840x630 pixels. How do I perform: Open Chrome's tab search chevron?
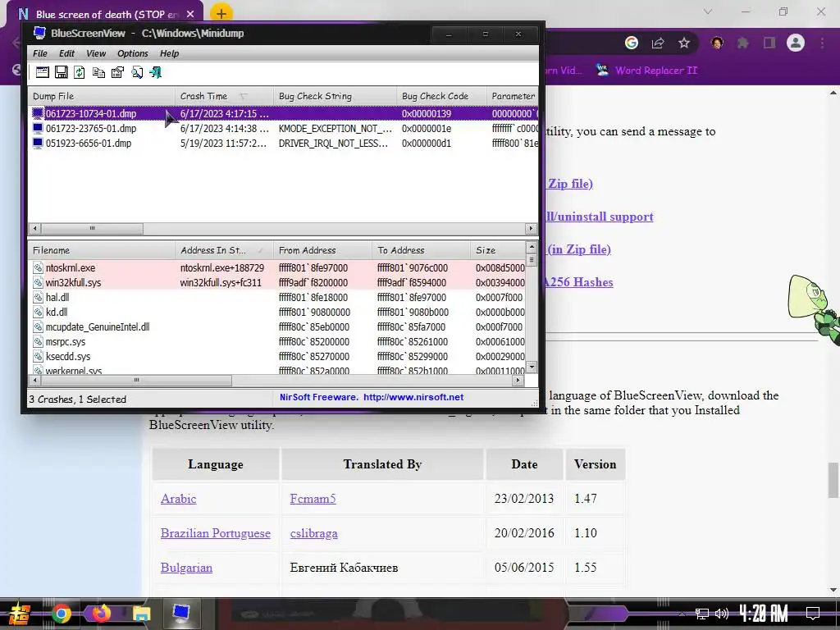pos(708,11)
